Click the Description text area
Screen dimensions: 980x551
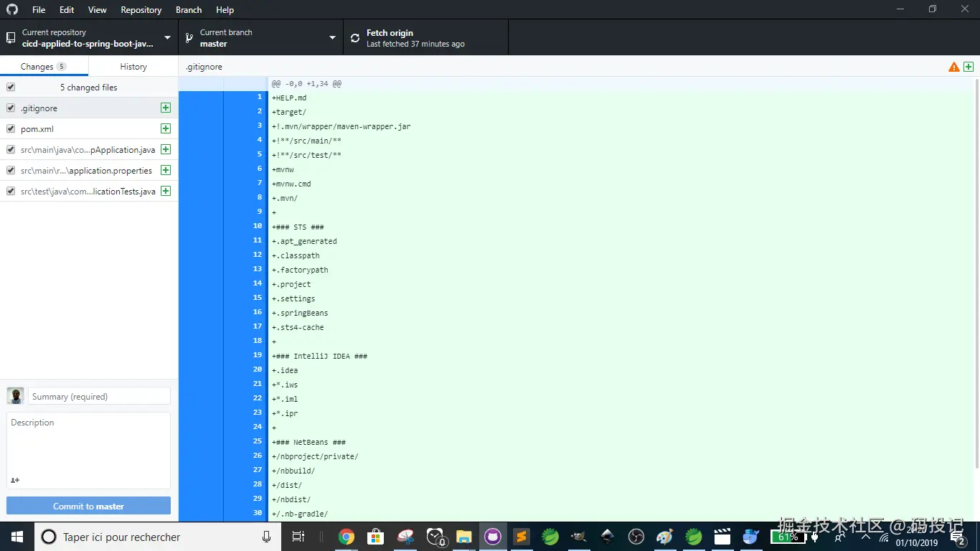(x=88, y=451)
